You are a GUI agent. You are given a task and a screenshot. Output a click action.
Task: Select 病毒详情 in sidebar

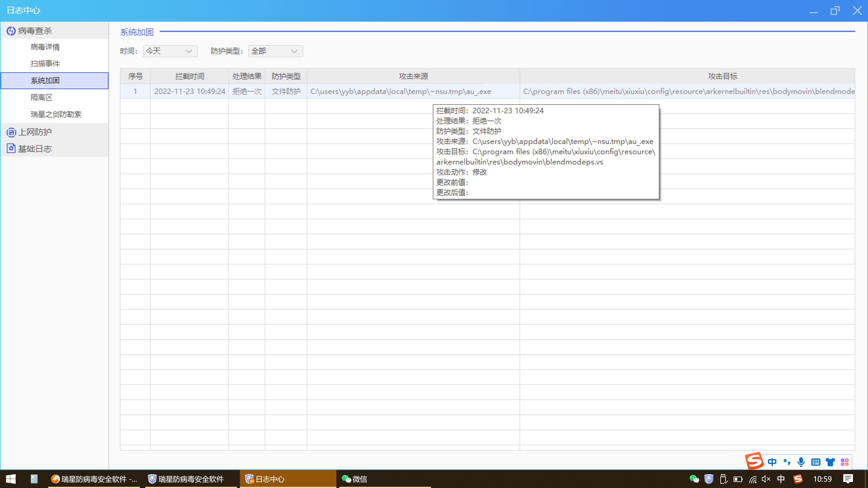(x=45, y=47)
